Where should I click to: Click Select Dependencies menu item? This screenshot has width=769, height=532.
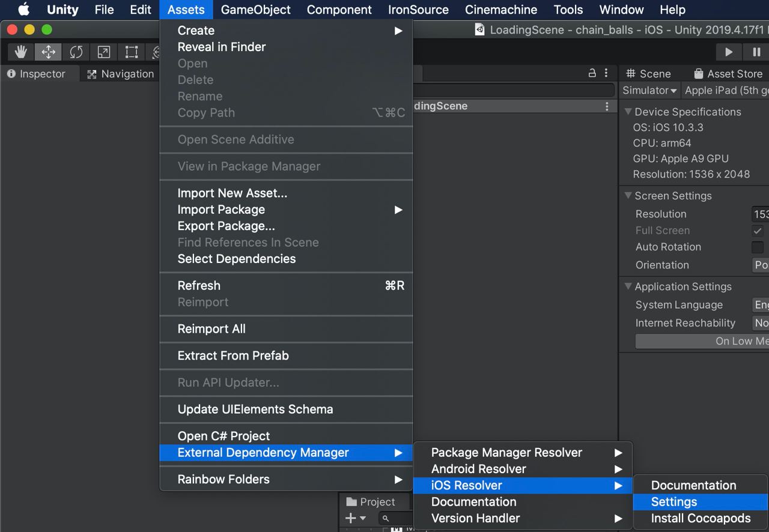tap(286, 259)
